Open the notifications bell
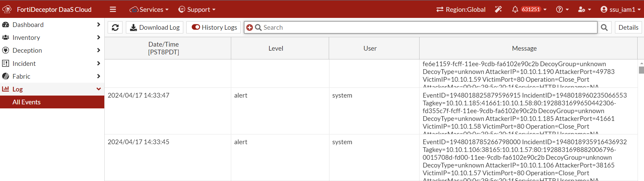Screen dimensions: 644x181 click(515, 9)
